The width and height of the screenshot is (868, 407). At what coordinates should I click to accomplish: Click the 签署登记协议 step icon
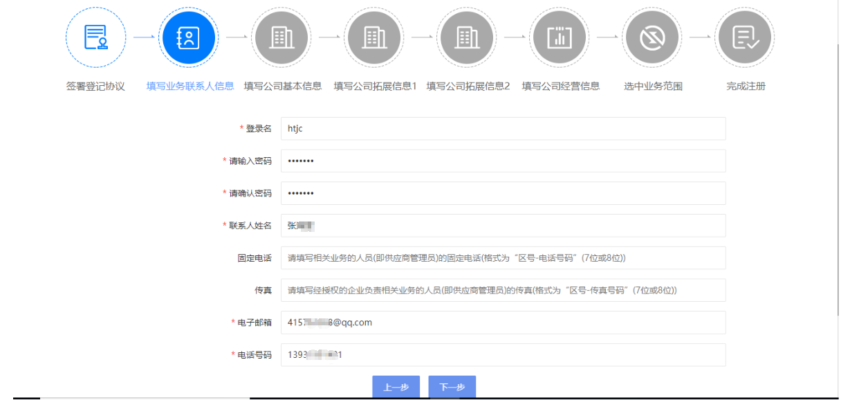click(x=95, y=37)
